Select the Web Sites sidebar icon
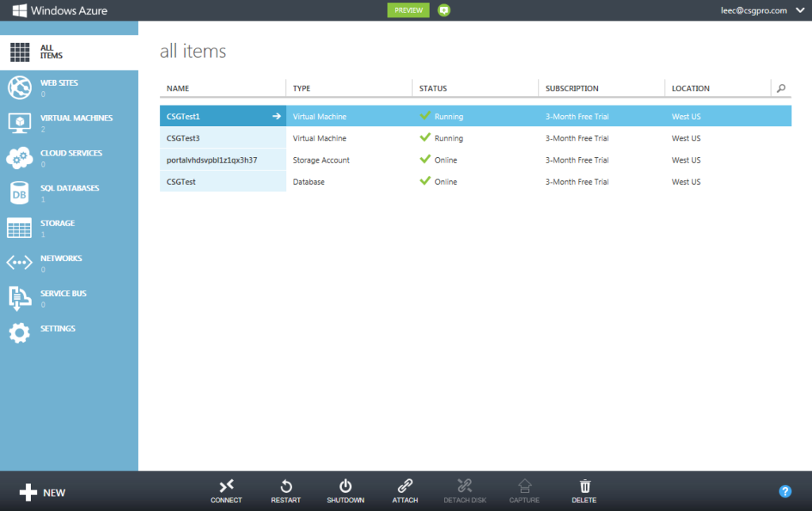This screenshot has width=812, height=511. (19, 87)
